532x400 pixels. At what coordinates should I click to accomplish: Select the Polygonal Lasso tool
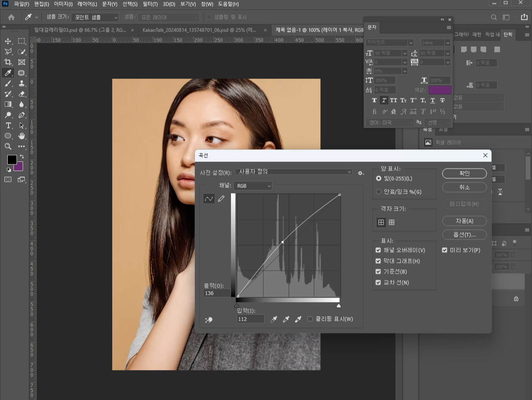pyautogui.click(x=8, y=52)
